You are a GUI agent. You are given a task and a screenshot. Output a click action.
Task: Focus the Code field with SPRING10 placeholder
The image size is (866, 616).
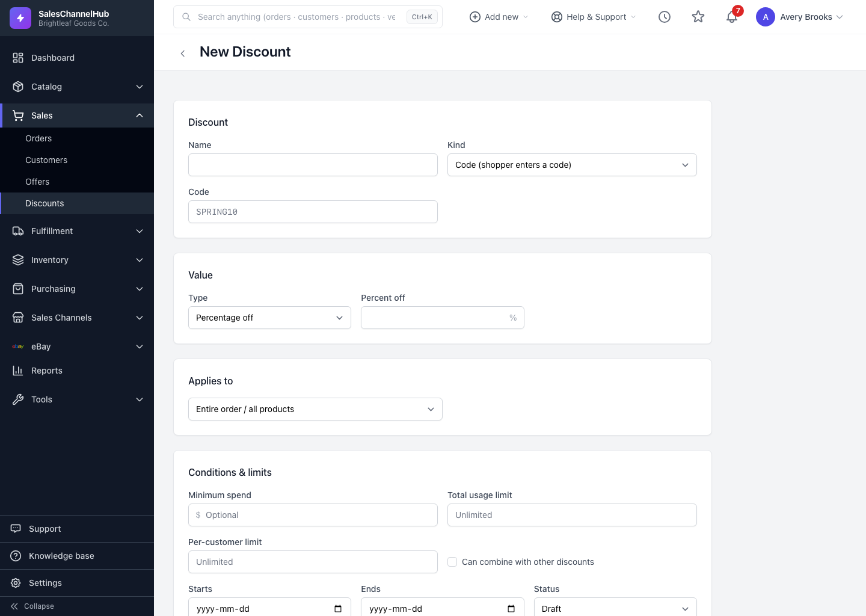pos(313,212)
